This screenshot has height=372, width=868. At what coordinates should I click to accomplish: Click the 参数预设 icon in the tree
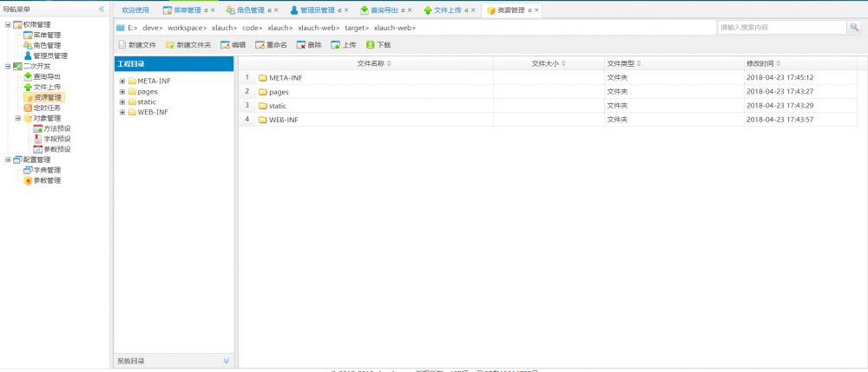point(37,149)
